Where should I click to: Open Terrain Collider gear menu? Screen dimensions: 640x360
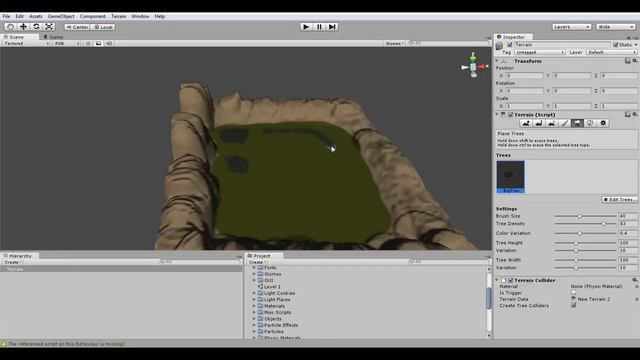[635, 280]
